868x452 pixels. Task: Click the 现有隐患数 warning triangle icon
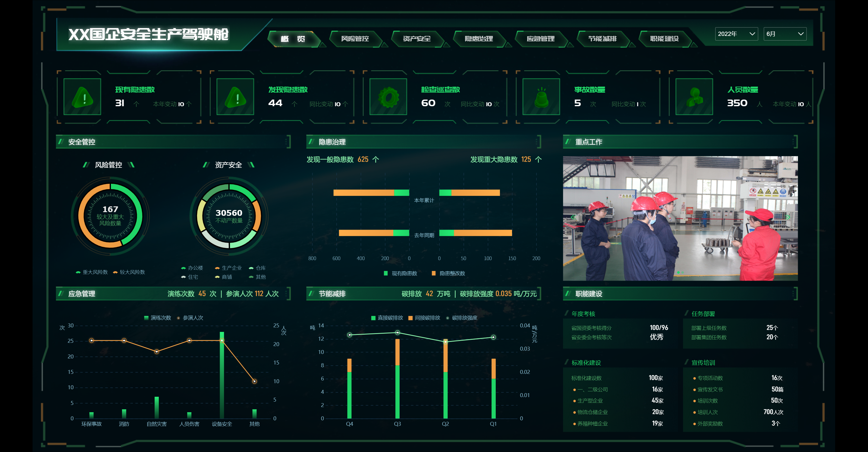coord(82,97)
